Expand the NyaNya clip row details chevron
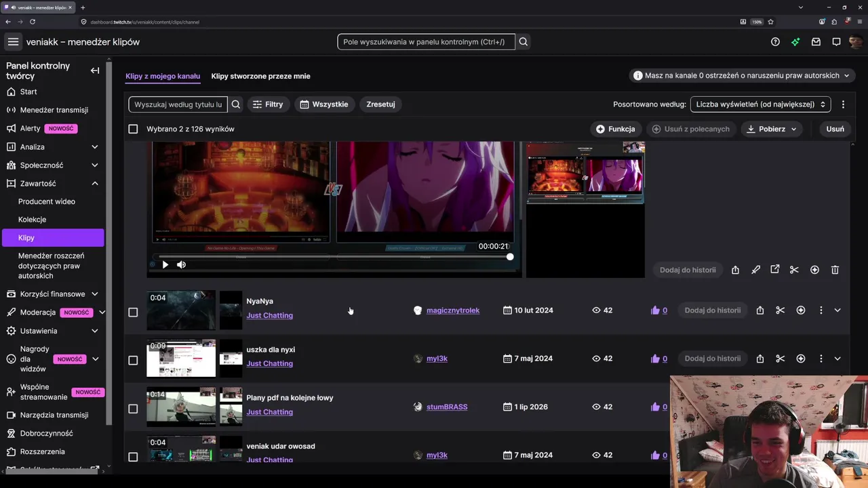Viewport: 868px width, 488px height. (x=837, y=310)
